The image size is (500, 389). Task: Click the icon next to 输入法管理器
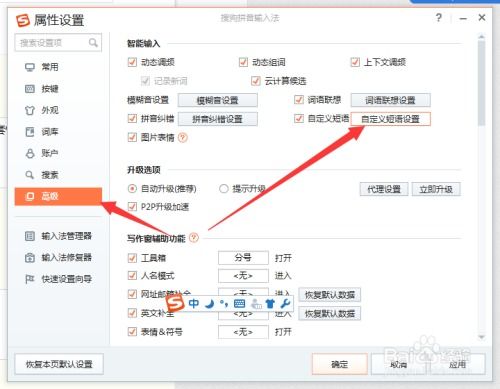30,236
